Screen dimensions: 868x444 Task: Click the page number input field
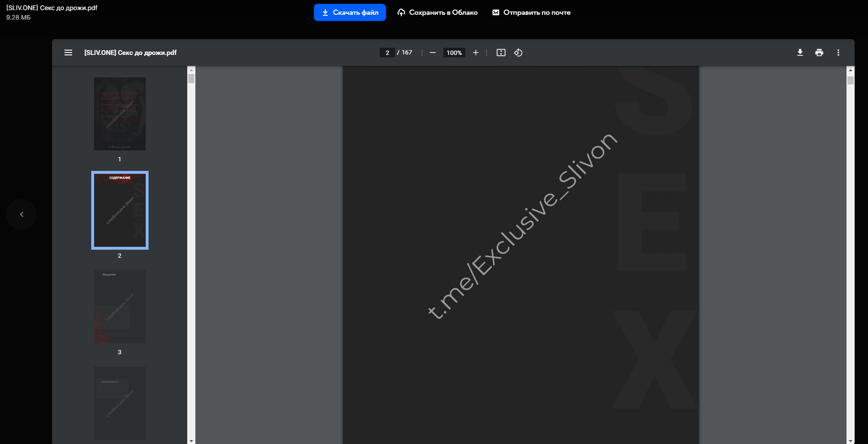pos(387,53)
